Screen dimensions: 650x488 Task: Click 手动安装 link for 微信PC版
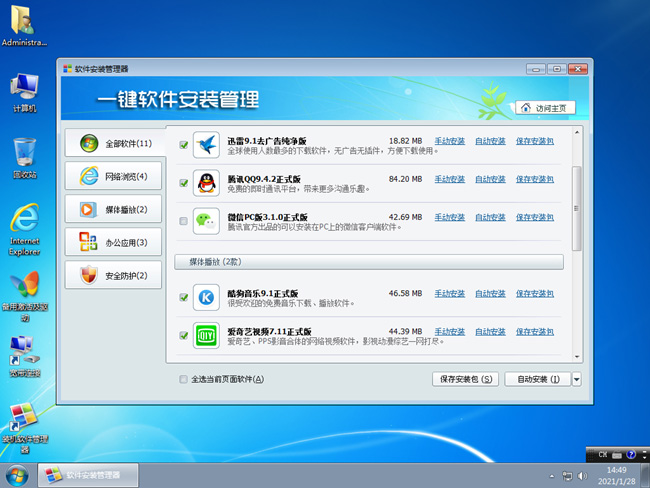[450, 217]
